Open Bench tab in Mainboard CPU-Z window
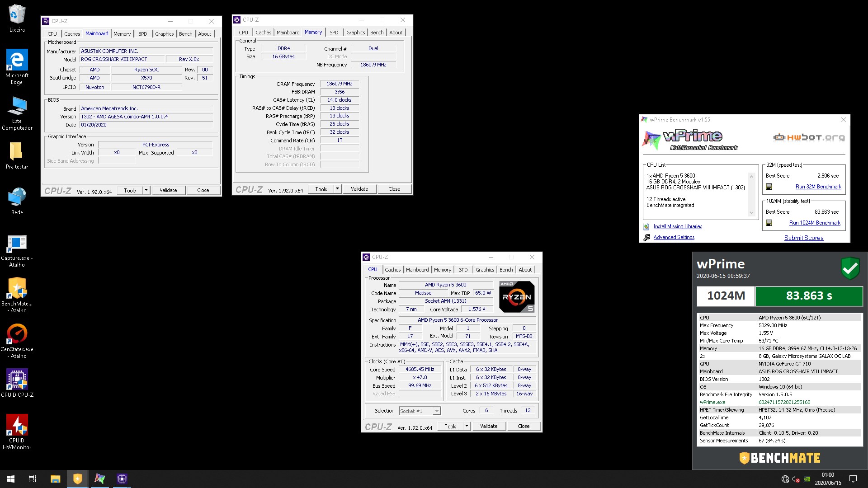 (x=185, y=34)
